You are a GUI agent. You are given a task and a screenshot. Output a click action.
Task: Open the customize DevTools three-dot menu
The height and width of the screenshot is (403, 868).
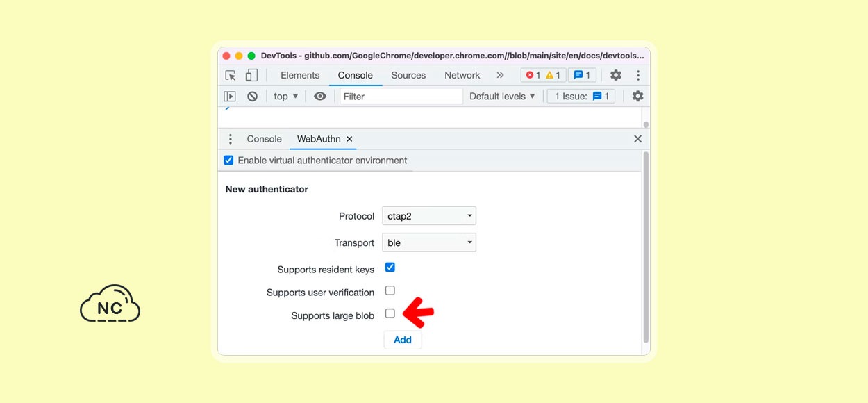[638, 75]
